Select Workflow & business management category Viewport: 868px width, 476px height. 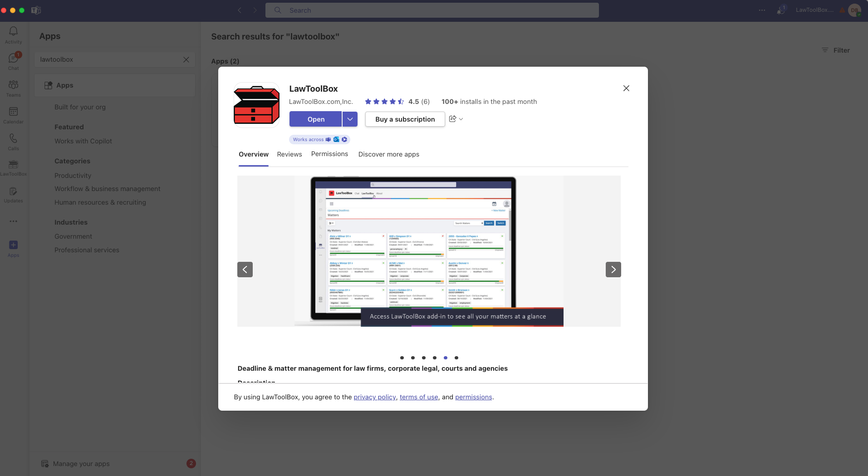(x=108, y=189)
